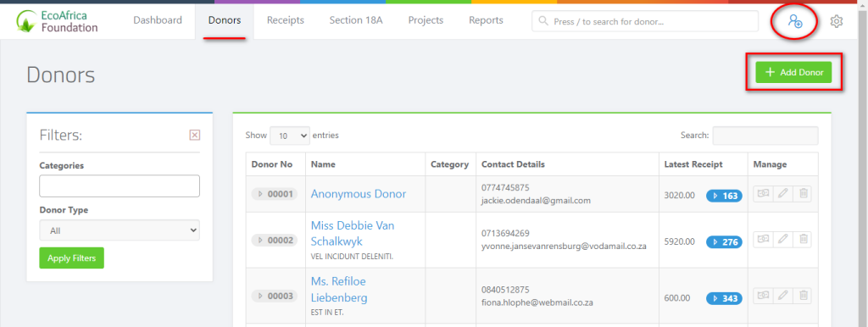
Task: Open the Donor Type dropdown
Action: coord(119,230)
